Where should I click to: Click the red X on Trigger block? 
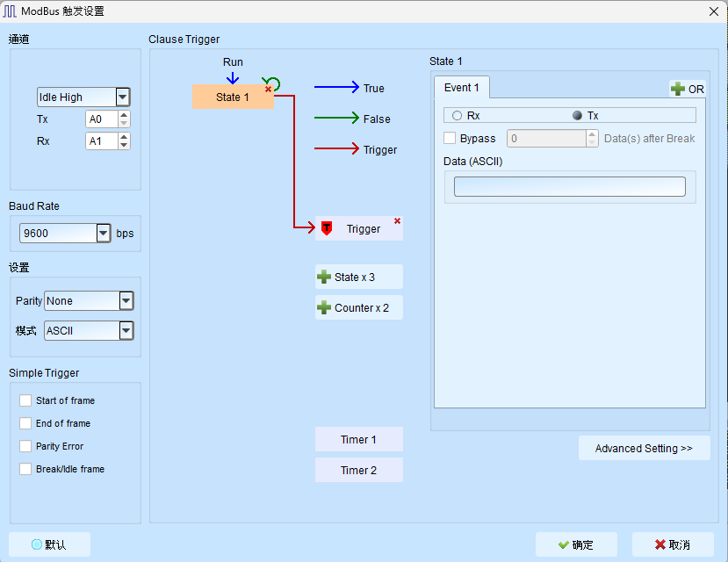397,221
